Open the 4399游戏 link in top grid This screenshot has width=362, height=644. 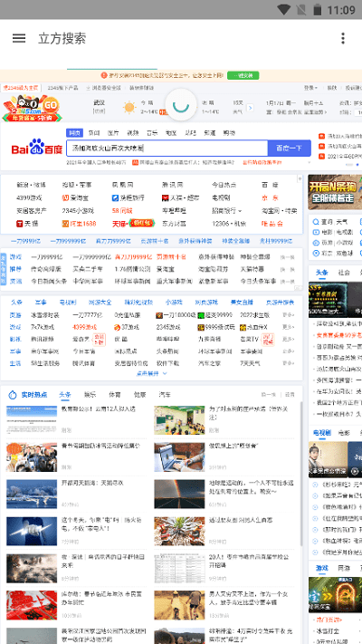[x=29, y=198]
